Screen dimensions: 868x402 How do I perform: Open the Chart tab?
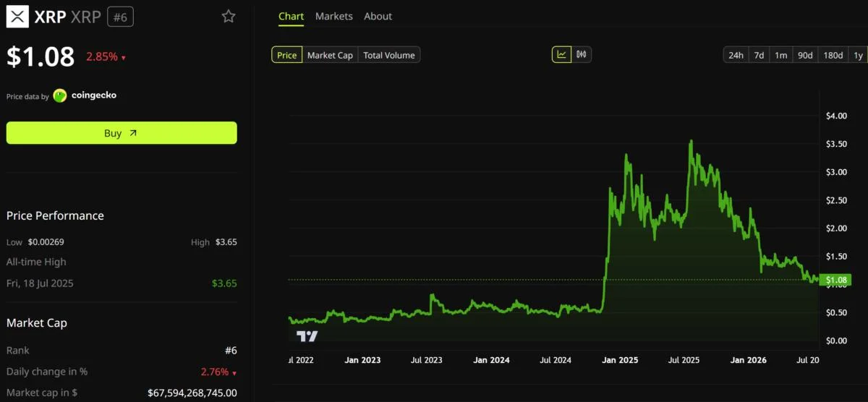pos(291,16)
